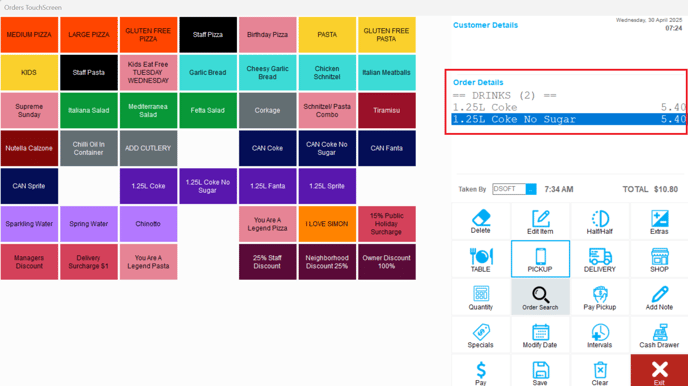Add Italian Meatballs to the order
Viewport: 688px width, 386px height.
tap(387, 72)
